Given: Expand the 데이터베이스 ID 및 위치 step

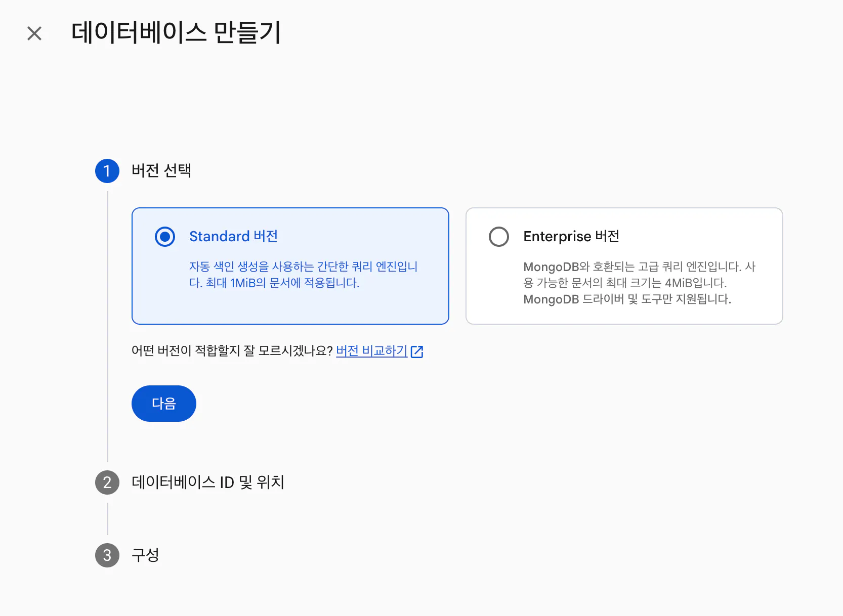Looking at the screenshot, I should [x=207, y=482].
